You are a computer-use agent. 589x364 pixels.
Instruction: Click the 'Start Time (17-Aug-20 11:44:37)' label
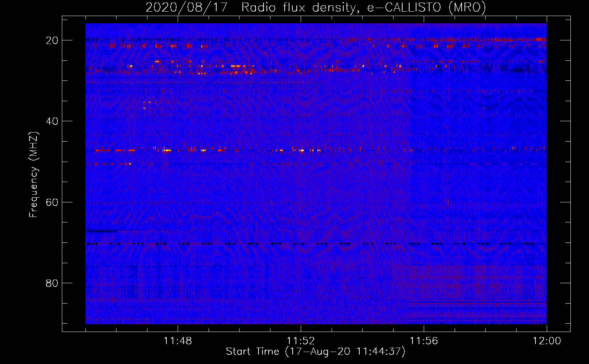316,352
